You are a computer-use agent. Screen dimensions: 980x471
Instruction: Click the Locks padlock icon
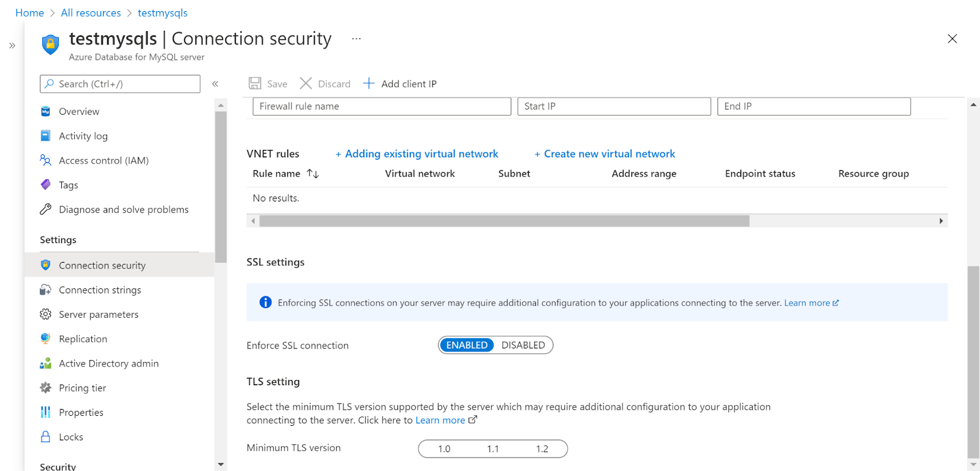pos(45,437)
